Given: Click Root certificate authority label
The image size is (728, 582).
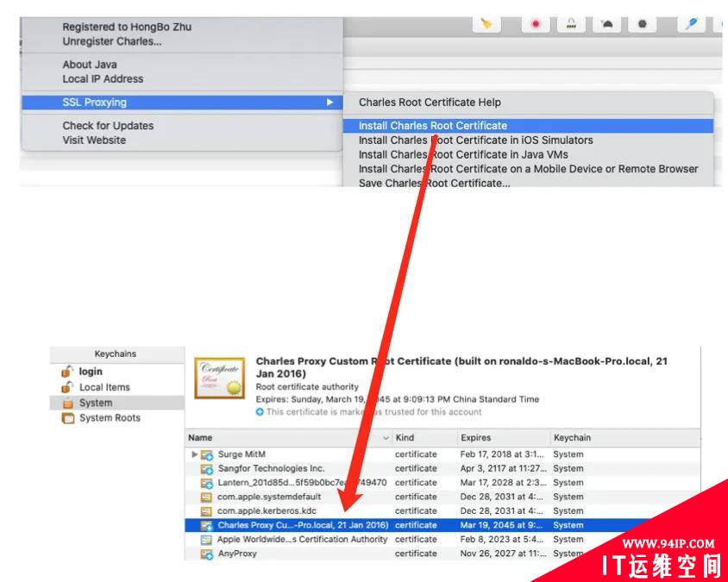Looking at the screenshot, I should pos(307,386).
